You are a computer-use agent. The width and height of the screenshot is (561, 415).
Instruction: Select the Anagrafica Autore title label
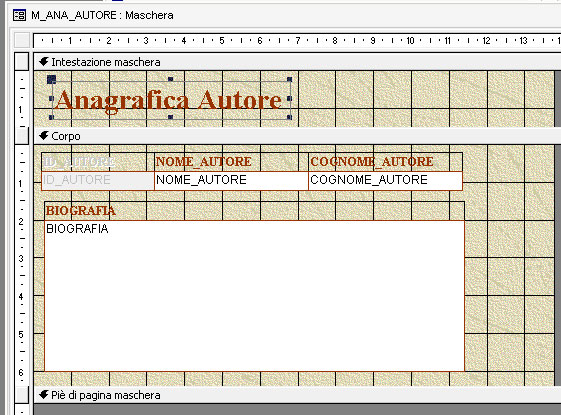click(170, 99)
